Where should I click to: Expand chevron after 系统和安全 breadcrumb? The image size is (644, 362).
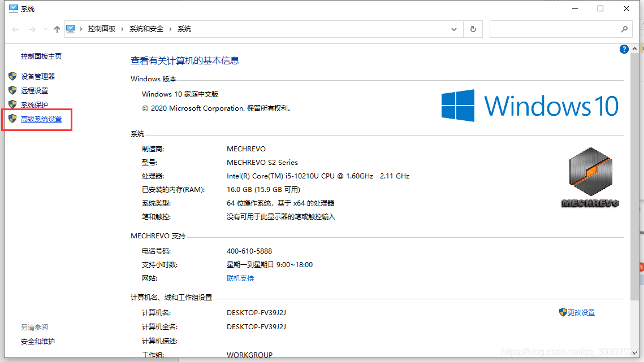[170, 29]
